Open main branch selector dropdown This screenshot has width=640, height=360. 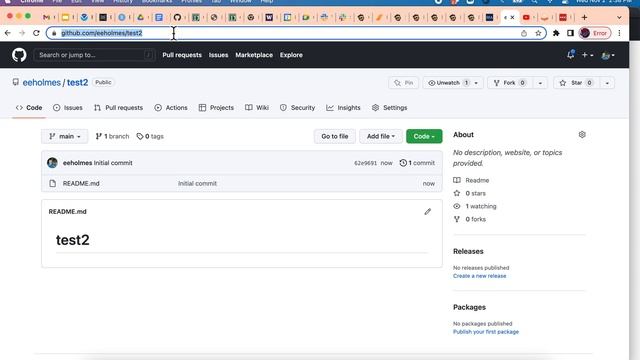tap(64, 136)
